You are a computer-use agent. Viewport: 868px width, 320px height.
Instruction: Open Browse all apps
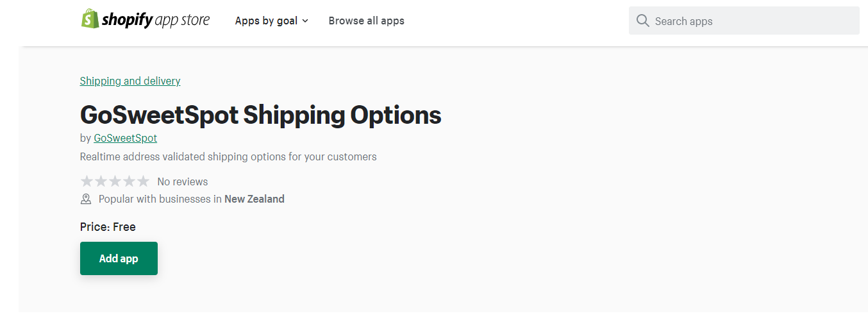(367, 21)
